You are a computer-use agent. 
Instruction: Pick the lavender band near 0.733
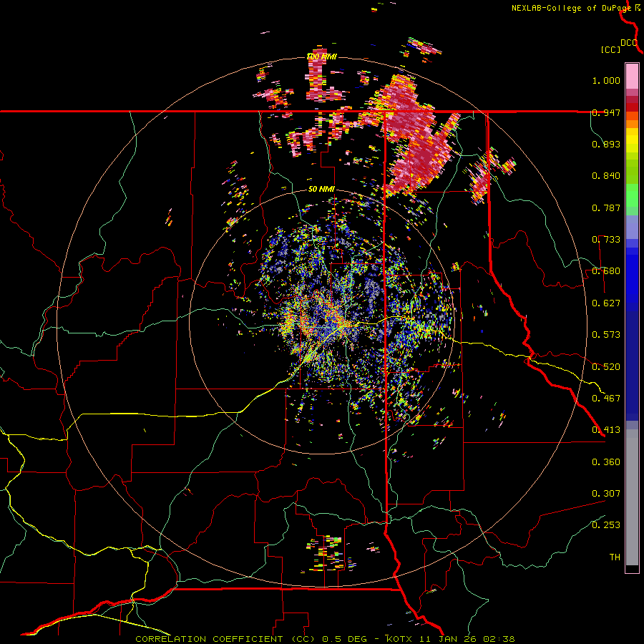click(632, 227)
